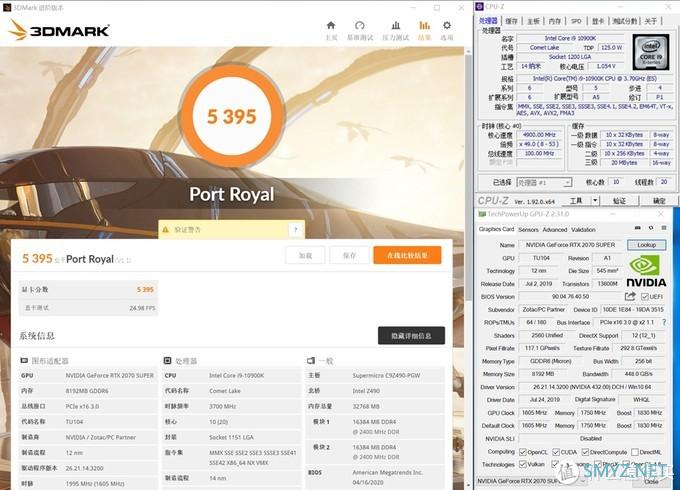Image resolution: width=680 pixels, height=490 pixels.
Task: Switch to the Validation tab in GPU-Z
Action: [583, 229]
